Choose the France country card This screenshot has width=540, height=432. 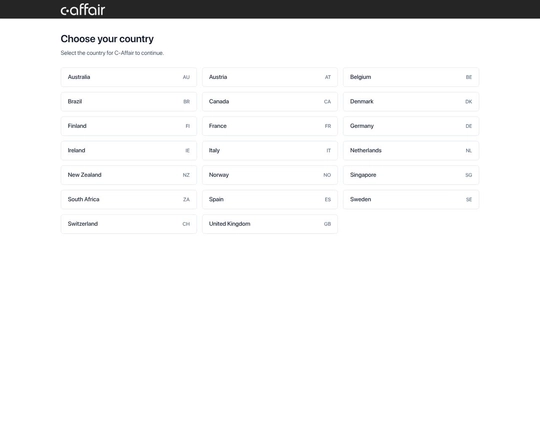point(270,126)
